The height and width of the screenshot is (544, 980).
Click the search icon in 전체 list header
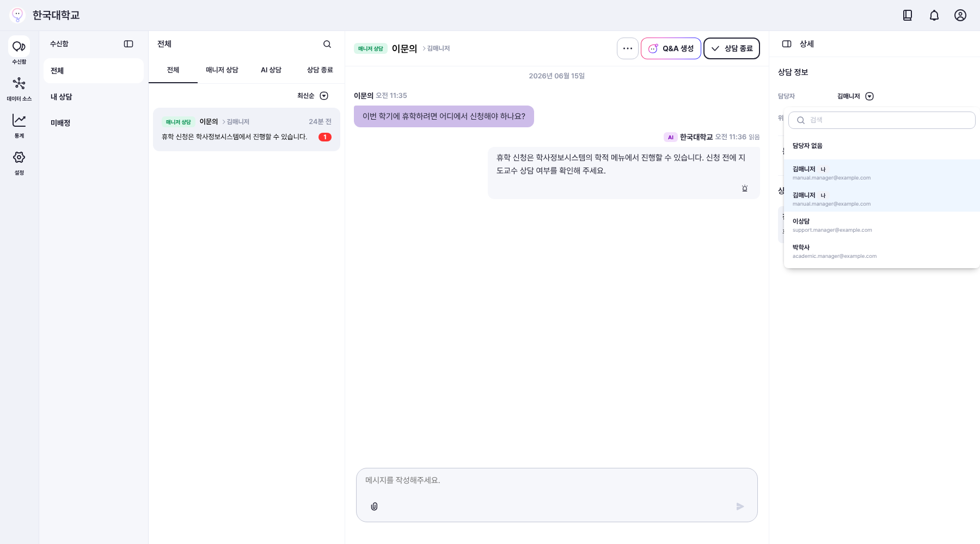(x=327, y=44)
